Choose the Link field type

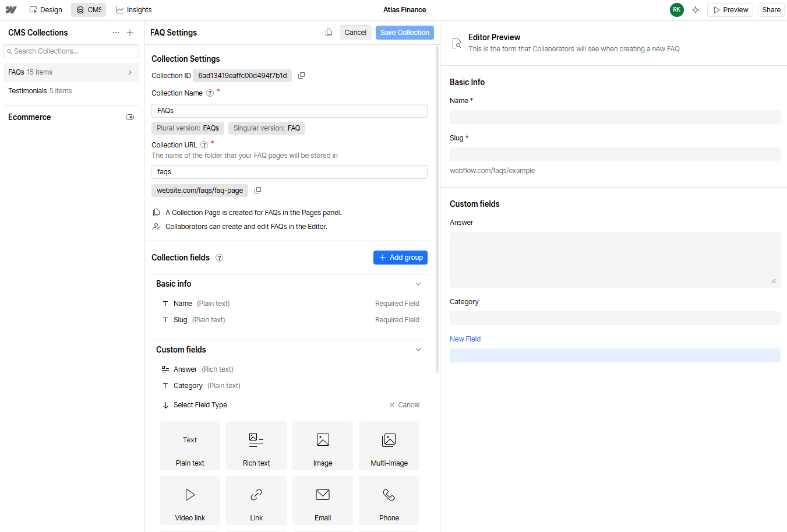[256, 501]
